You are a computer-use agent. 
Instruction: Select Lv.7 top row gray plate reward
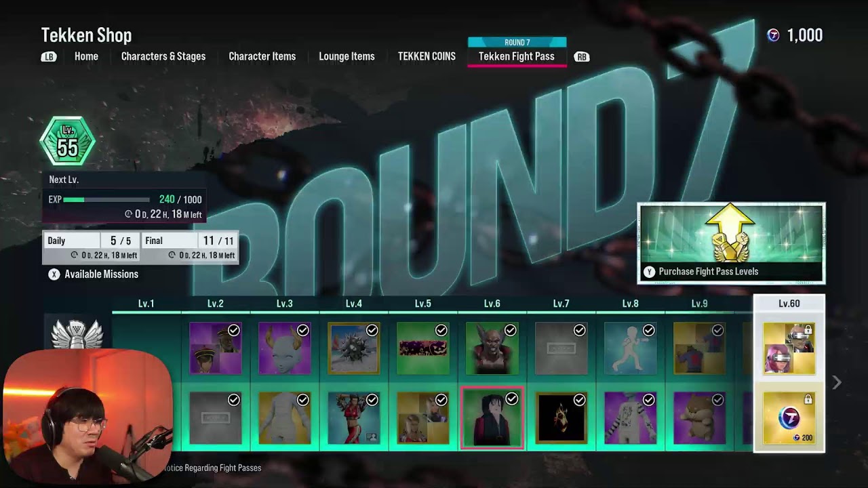coord(561,348)
